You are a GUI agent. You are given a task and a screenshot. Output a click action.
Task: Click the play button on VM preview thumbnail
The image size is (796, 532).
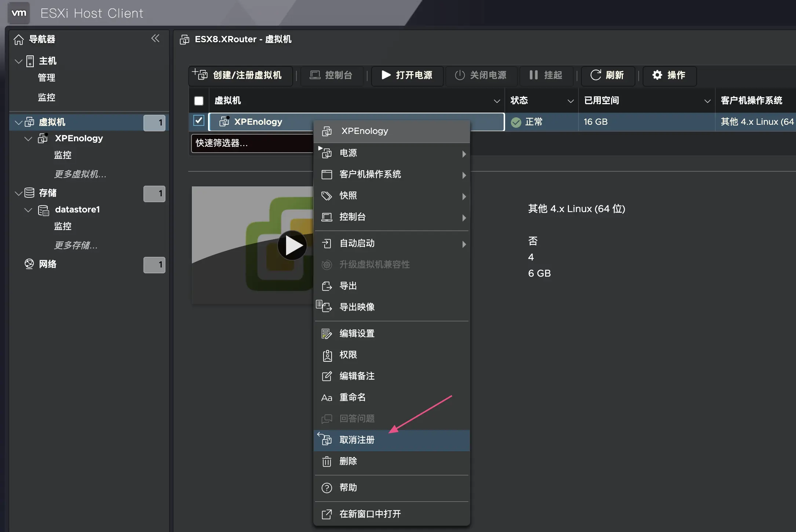tap(292, 245)
